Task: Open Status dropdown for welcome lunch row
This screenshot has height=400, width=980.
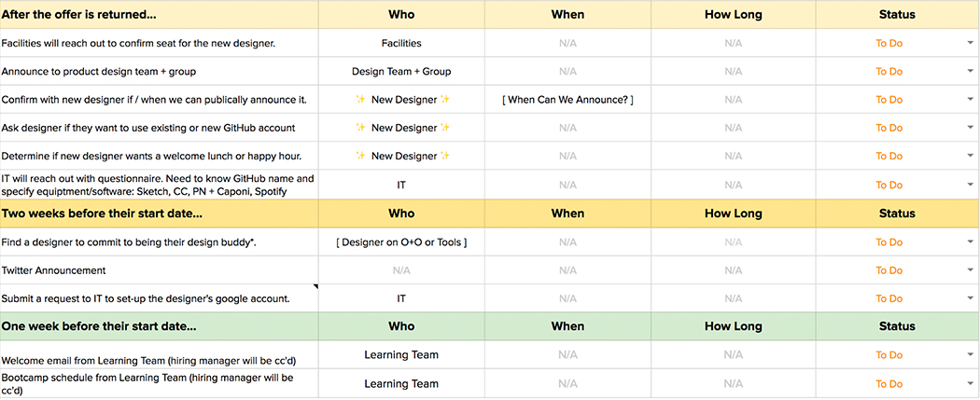Action: [x=971, y=156]
